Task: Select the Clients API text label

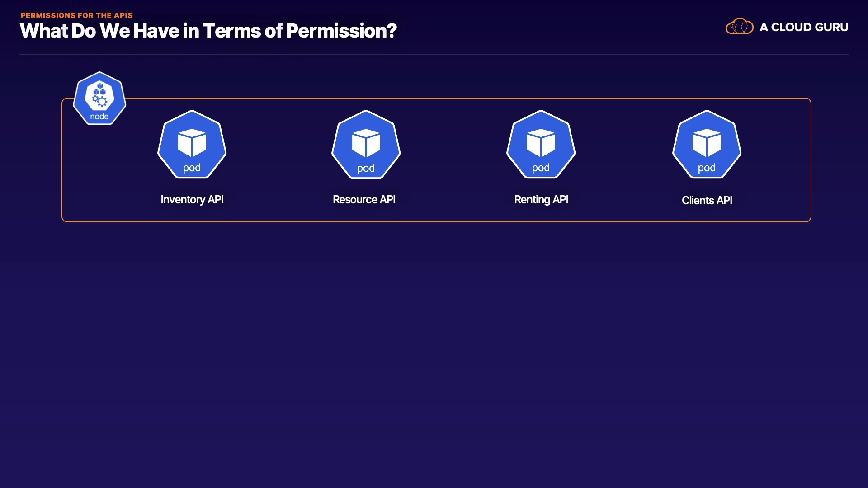Action: [x=707, y=200]
